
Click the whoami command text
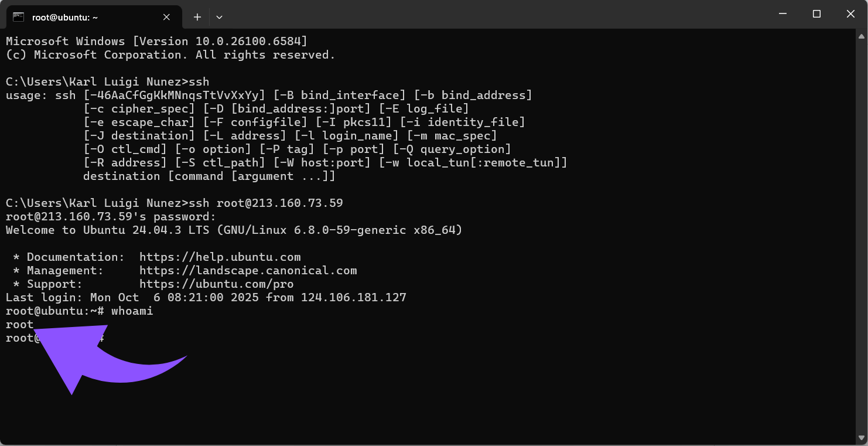tap(132, 311)
